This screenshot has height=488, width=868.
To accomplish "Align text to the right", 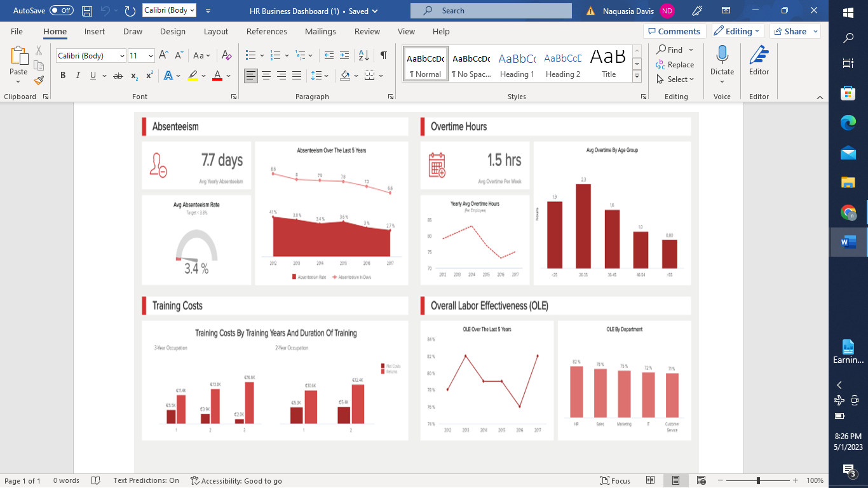I will pos(281,76).
